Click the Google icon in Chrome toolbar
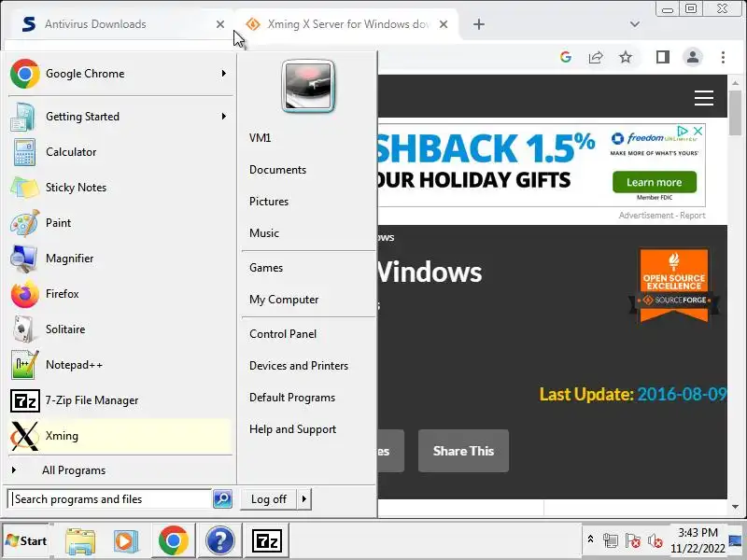The image size is (747, 560). coord(566,57)
